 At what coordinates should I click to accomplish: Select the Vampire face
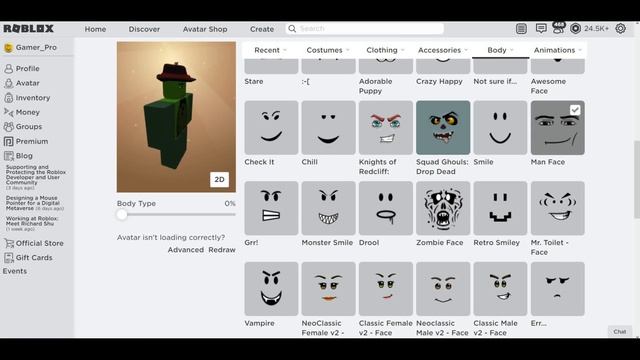271,289
